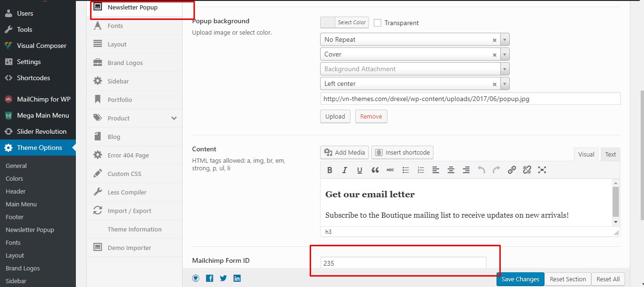The width and height of the screenshot is (644, 287).
Task: Expand the Product submenu chevron
Action: point(174,118)
